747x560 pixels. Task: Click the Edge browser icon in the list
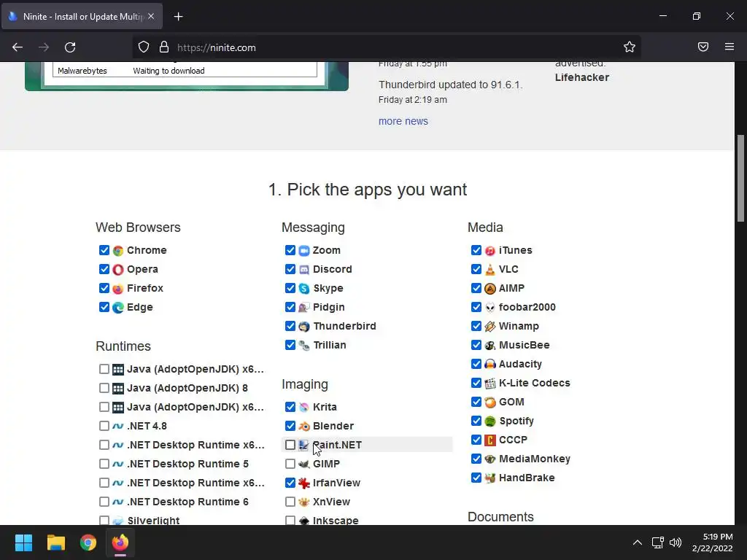click(118, 308)
